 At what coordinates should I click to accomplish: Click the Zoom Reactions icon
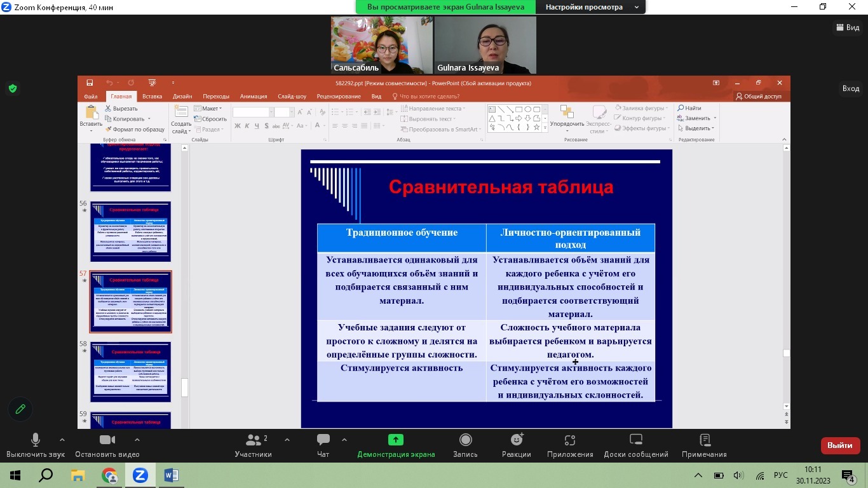(516, 440)
